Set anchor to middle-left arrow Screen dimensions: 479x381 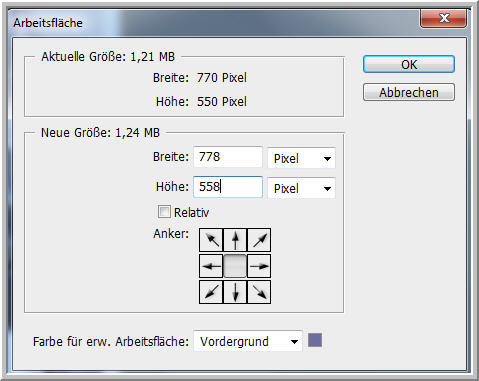click(x=211, y=266)
